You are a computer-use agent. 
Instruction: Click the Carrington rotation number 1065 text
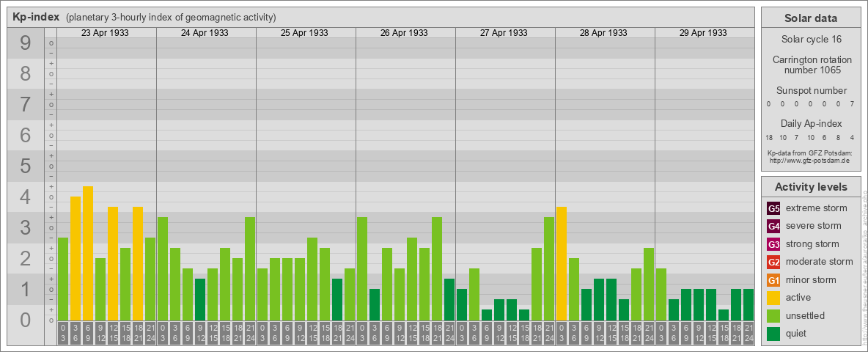pyautogui.click(x=811, y=65)
